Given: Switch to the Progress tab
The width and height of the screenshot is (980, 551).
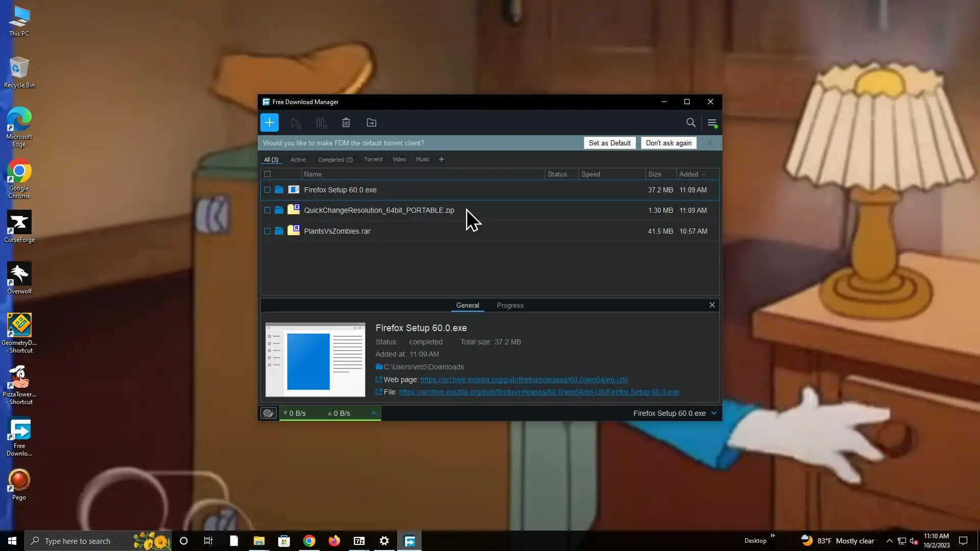Looking at the screenshot, I should click(510, 305).
